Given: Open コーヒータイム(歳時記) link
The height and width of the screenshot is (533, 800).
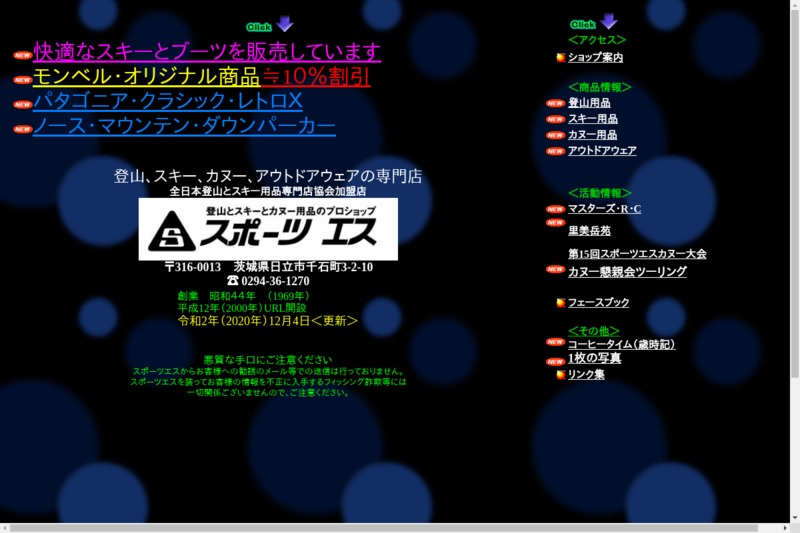Looking at the screenshot, I should (x=621, y=344).
